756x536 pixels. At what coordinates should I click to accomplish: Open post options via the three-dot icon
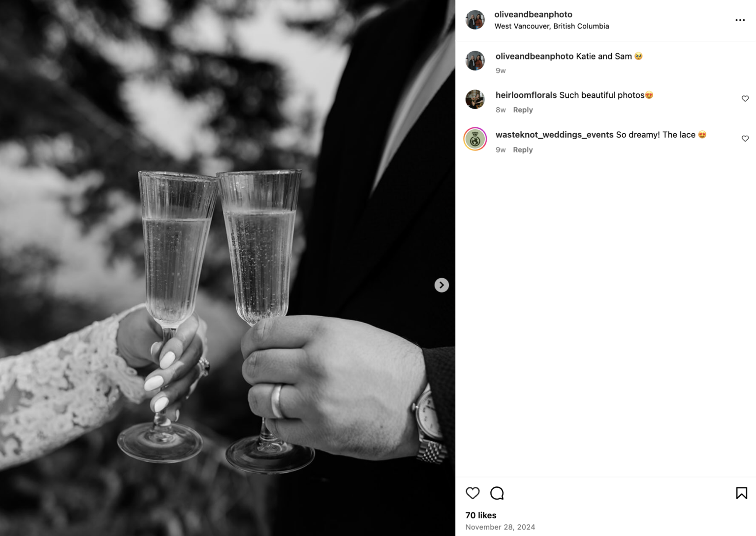click(740, 20)
